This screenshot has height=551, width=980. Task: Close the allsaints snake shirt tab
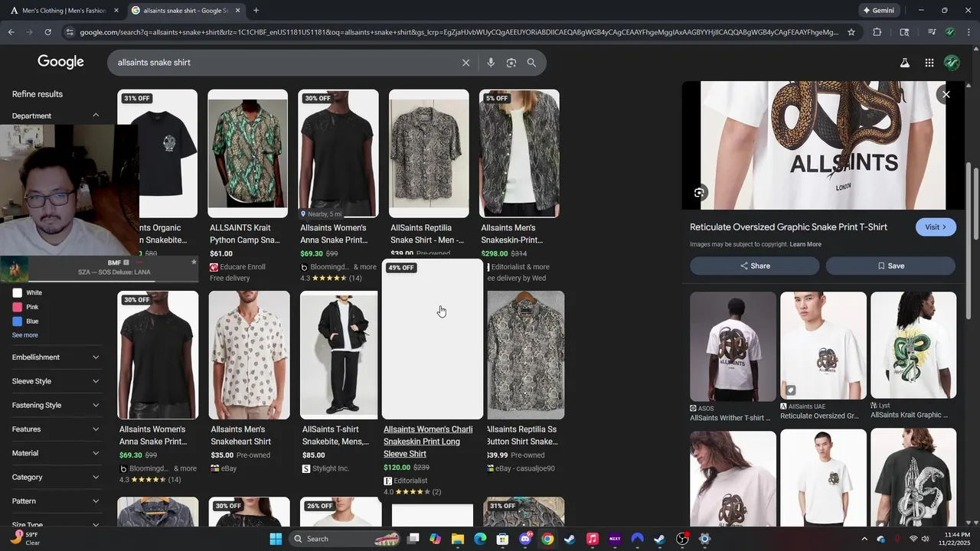(x=237, y=11)
